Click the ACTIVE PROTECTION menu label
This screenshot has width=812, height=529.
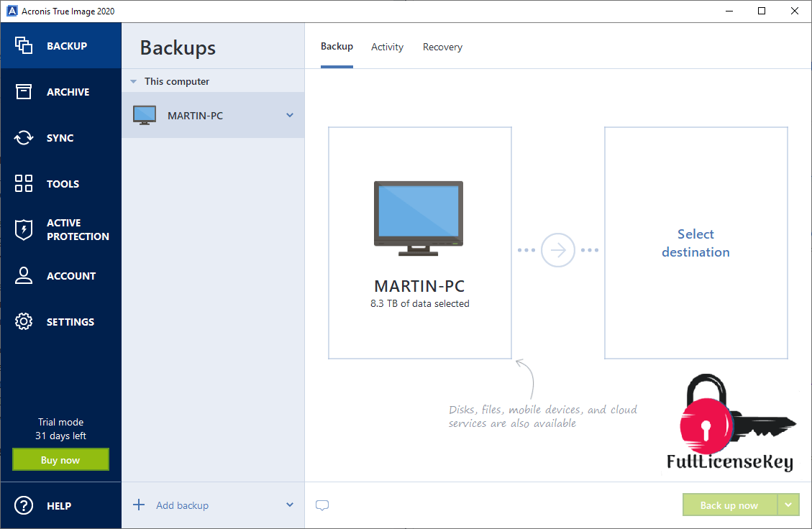78,230
